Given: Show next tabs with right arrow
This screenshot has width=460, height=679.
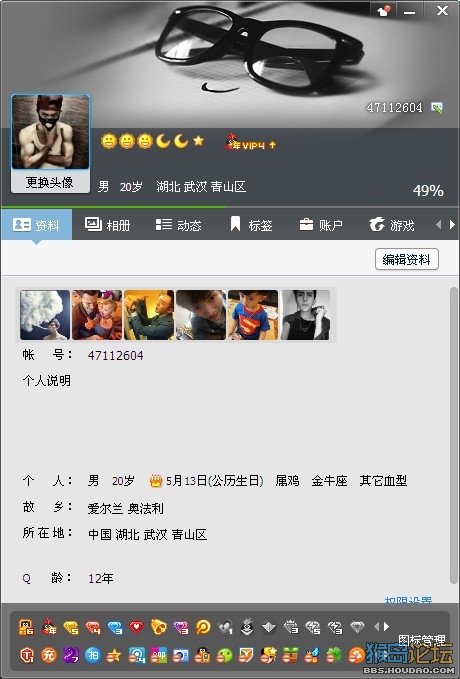Looking at the screenshot, I should [452, 224].
